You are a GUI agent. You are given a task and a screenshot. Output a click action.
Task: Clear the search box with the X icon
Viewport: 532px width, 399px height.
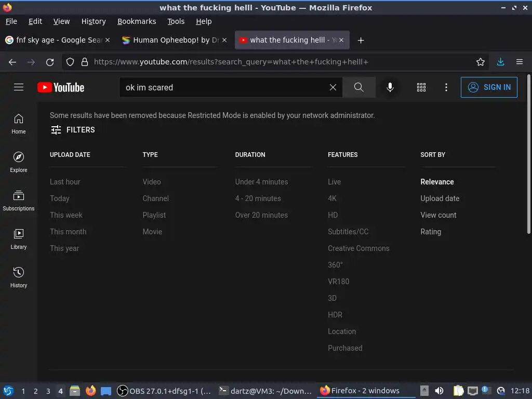coord(333,87)
